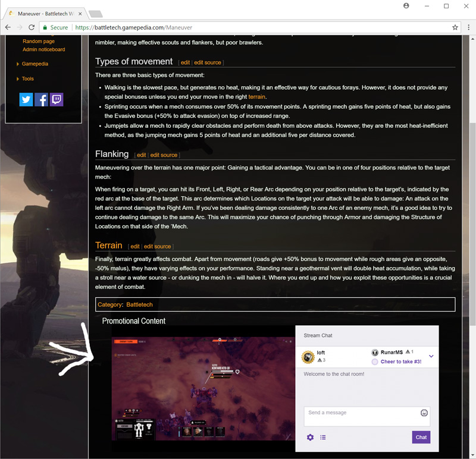Go back with the browser arrow
This screenshot has width=476, height=459.
8,27
